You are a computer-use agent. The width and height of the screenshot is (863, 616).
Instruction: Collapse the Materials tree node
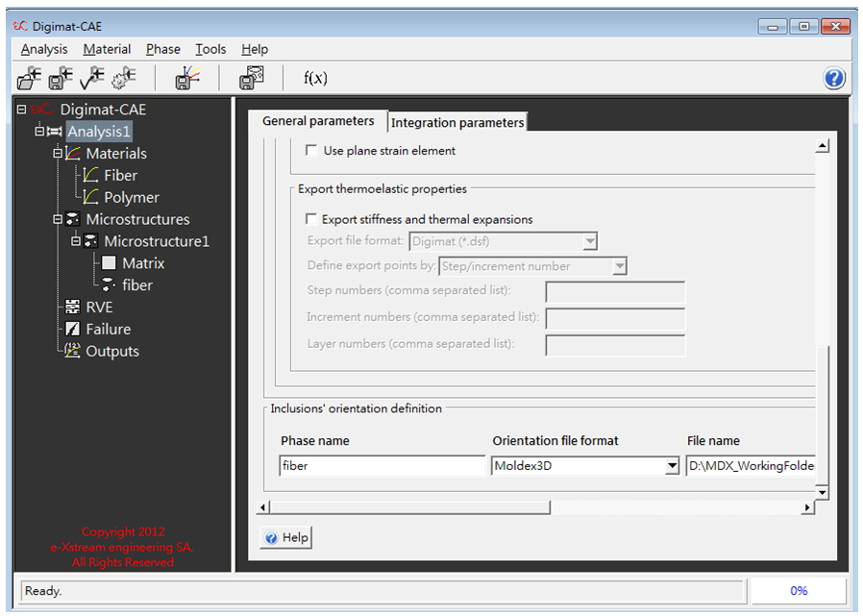tap(58, 153)
